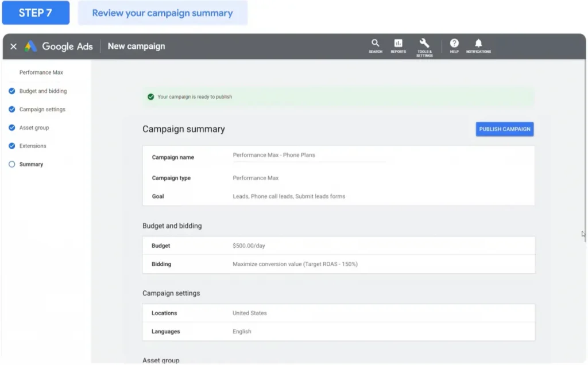
Task: Expand the Budget row showing $500.00/day
Action: tap(338, 246)
